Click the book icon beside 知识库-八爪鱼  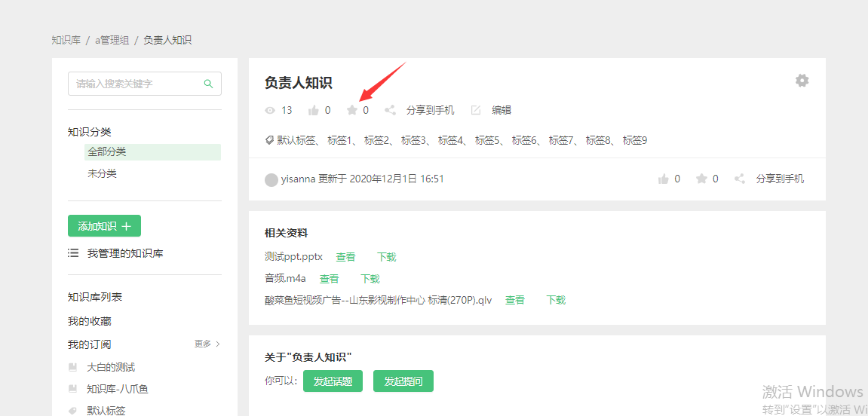[x=72, y=389]
